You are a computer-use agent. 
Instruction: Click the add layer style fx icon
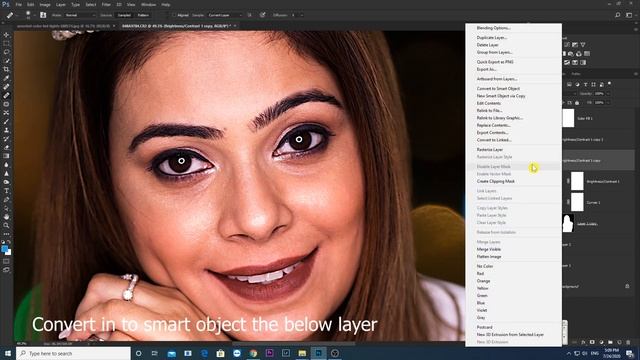click(583, 342)
